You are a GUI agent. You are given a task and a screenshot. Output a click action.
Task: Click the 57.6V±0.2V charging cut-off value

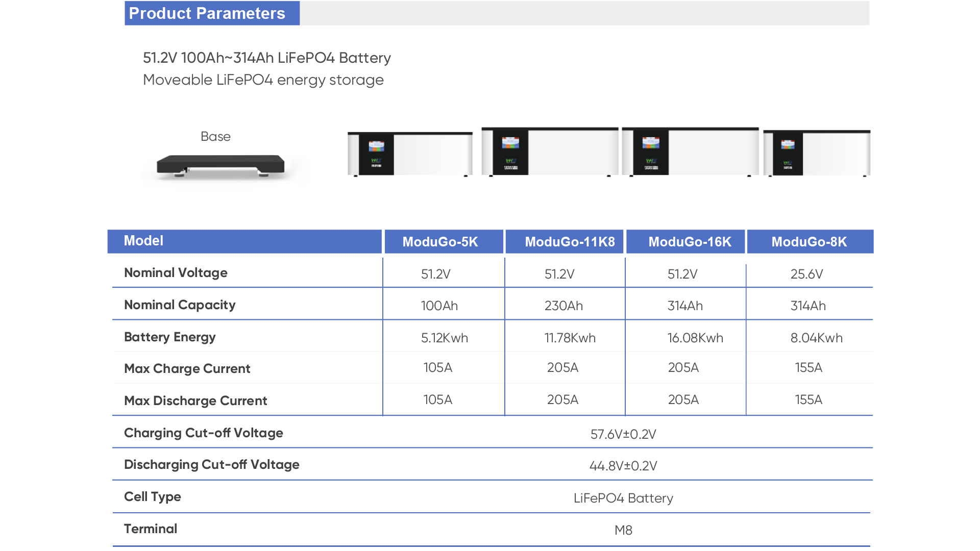[623, 435]
